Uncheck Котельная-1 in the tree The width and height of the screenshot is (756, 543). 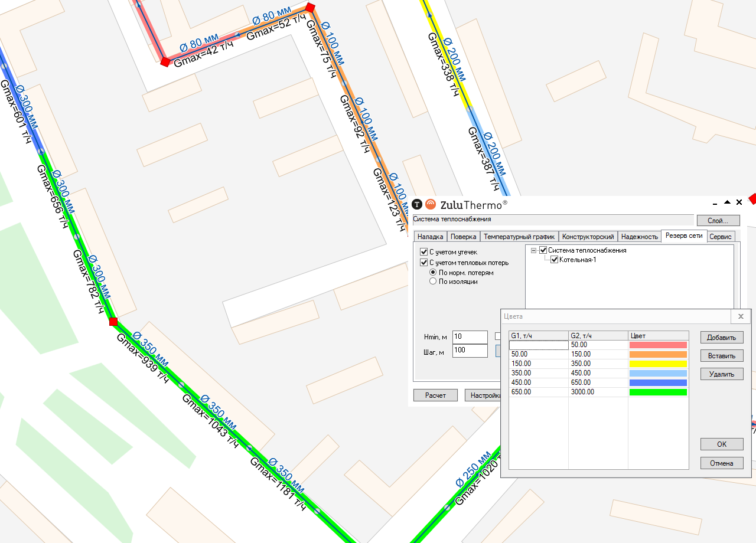coord(554,260)
